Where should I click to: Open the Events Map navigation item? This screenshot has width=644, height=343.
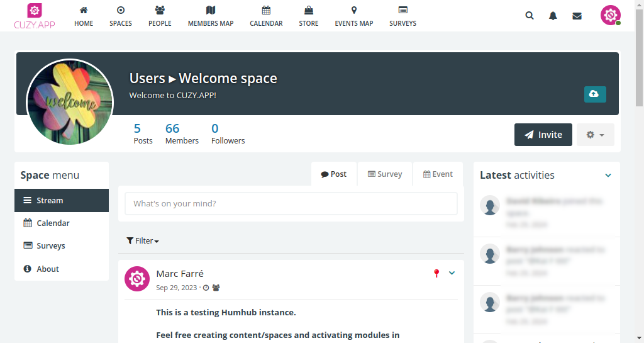pyautogui.click(x=353, y=16)
